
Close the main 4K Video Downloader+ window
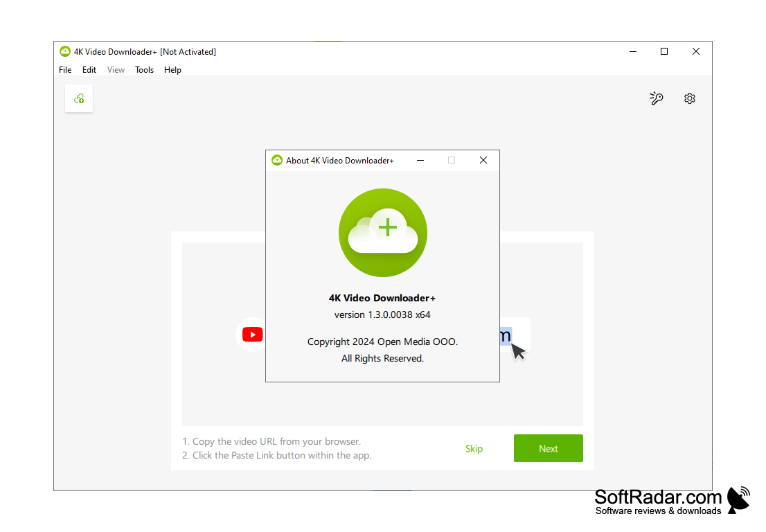click(695, 51)
